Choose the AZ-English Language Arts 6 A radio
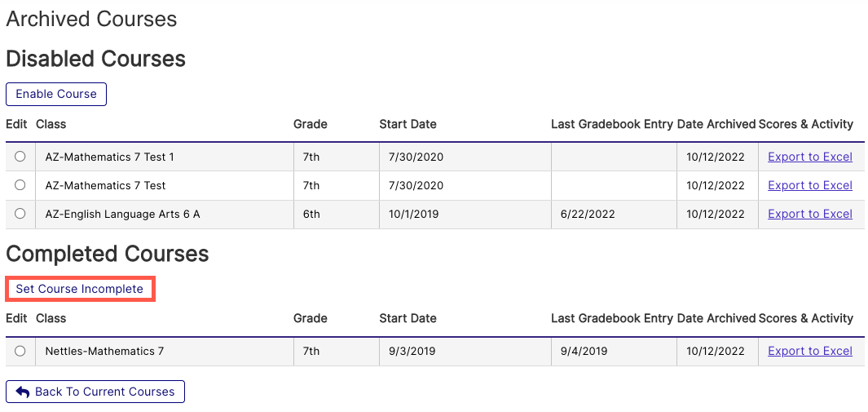The height and width of the screenshot is (412, 868). pyautogui.click(x=20, y=214)
